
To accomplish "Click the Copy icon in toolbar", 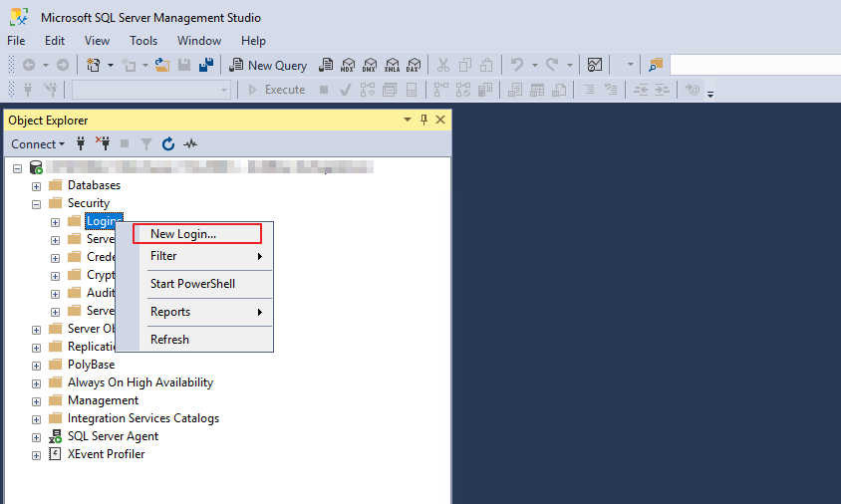I will pos(465,66).
